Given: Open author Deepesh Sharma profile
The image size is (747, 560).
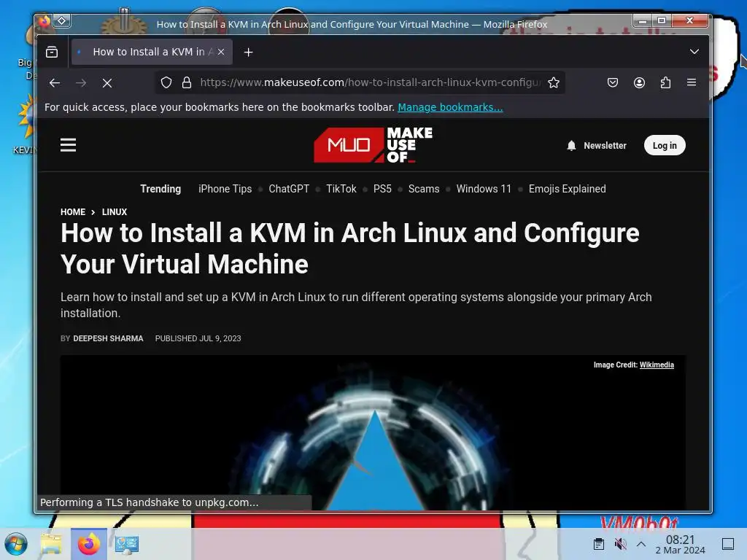Looking at the screenshot, I should [108, 338].
